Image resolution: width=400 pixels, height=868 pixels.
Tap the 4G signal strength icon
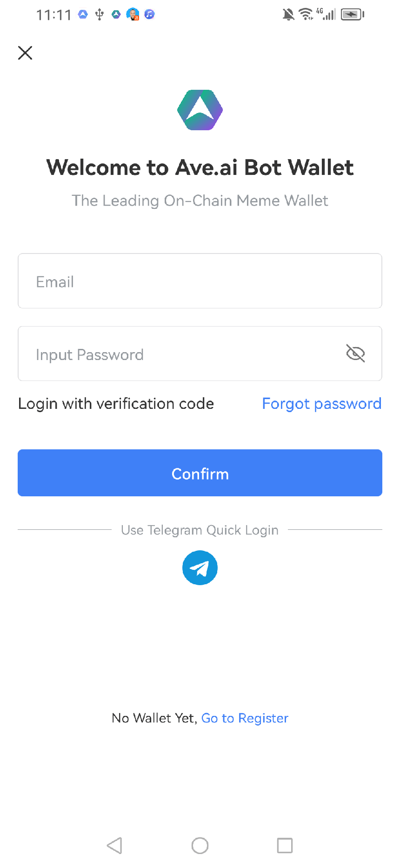click(x=327, y=15)
